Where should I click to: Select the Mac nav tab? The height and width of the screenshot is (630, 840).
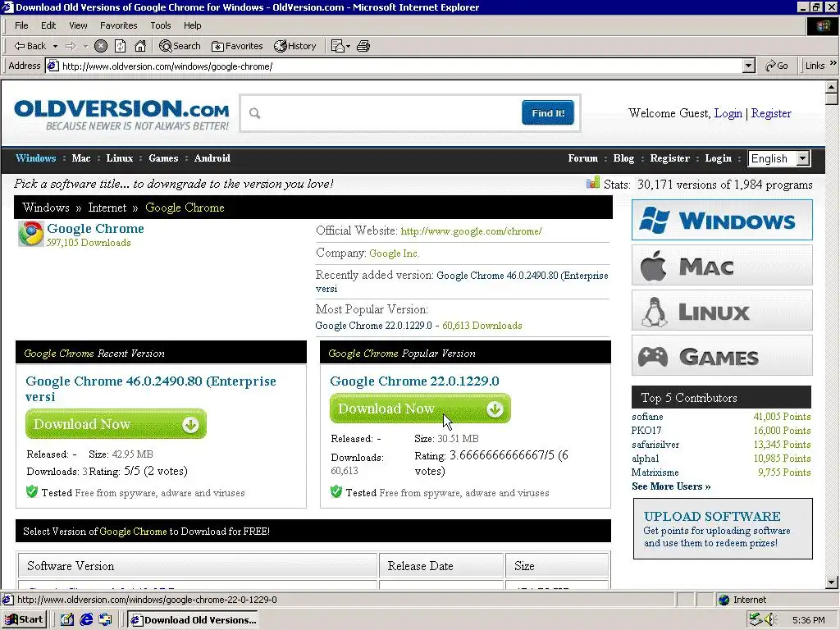pos(81,158)
